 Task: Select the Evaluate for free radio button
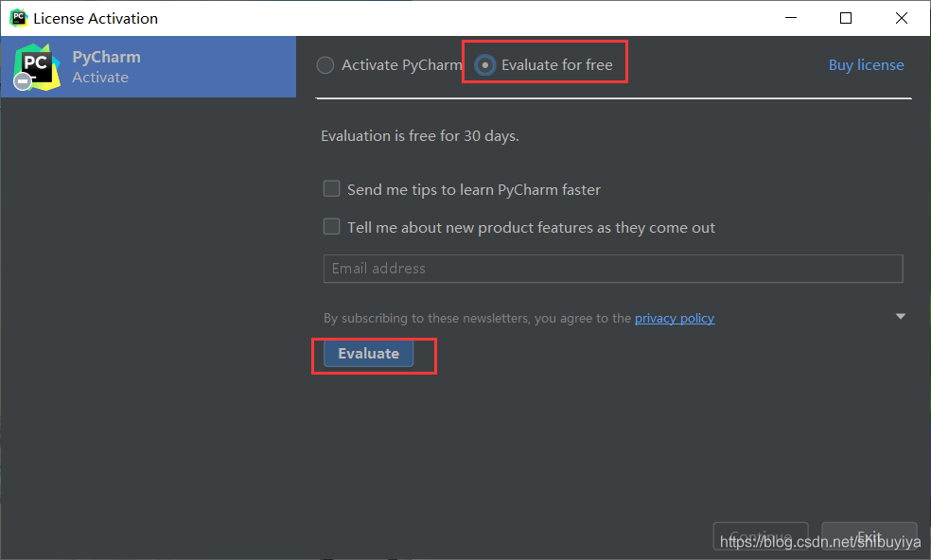tap(485, 64)
